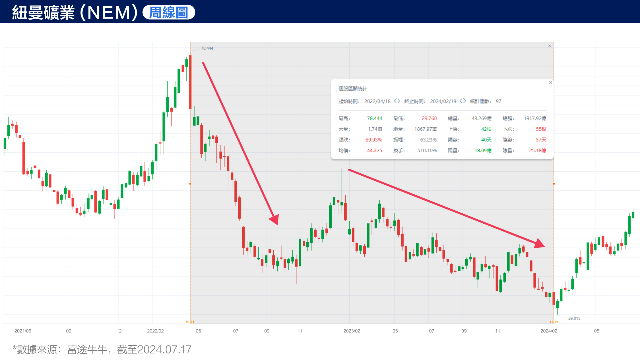The height and width of the screenshot is (364, 640).
Task: Close the 個股區間統計 statistics panel
Action: (551, 82)
